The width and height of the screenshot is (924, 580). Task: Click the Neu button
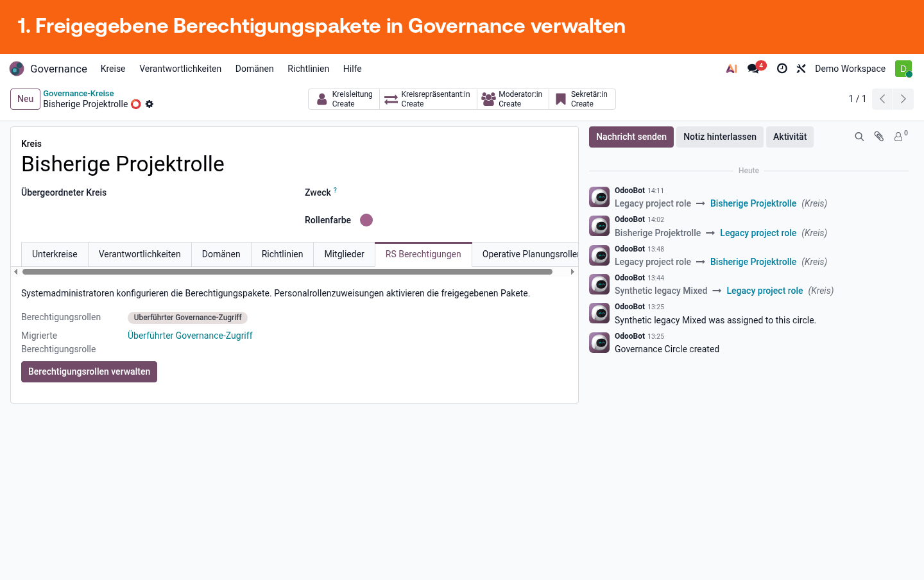tap(26, 99)
